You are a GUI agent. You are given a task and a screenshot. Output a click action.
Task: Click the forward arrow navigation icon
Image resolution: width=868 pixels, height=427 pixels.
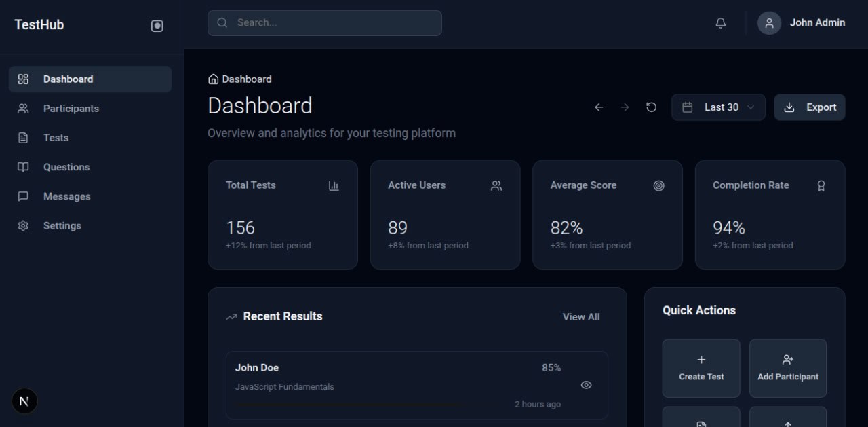click(x=625, y=107)
